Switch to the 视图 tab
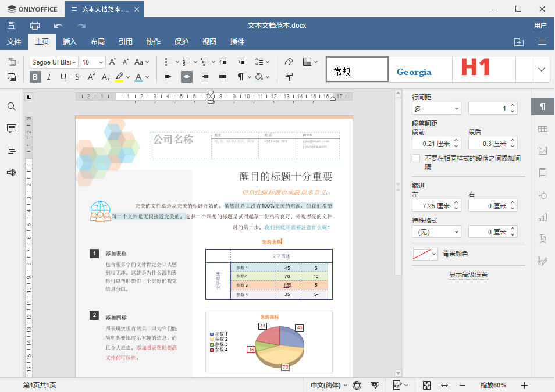This screenshot has width=555, height=392. (209, 42)
